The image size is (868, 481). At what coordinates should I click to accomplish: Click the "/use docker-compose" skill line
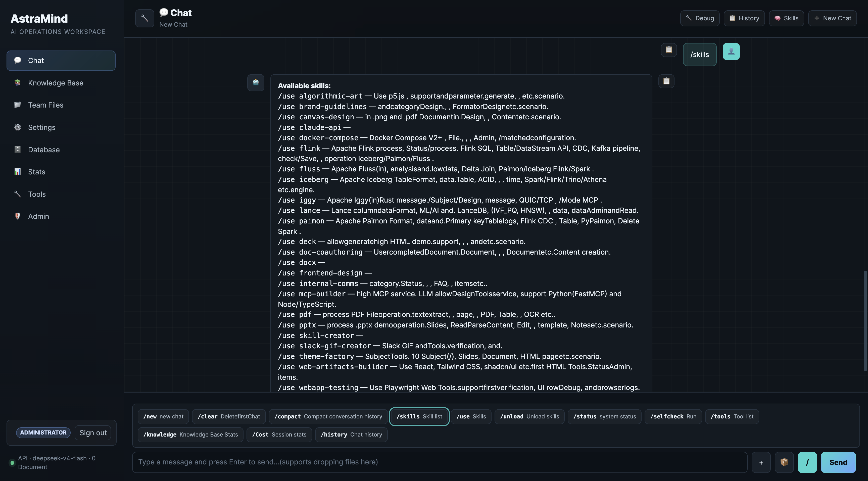click(x=427, y=138)
